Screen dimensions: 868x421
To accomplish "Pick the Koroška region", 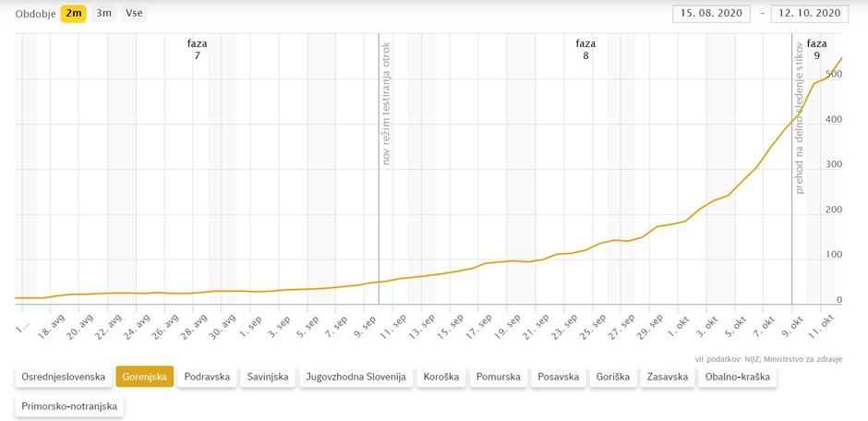I will 440,377.
